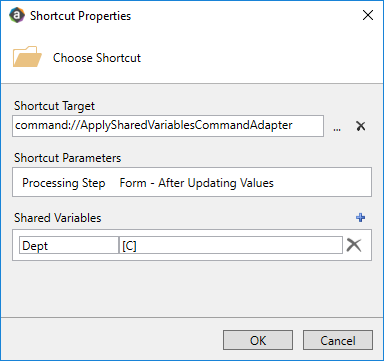
Task: Click inside the Shortcut Target text field
Action: pyautogui.click(x=168, y=126)
